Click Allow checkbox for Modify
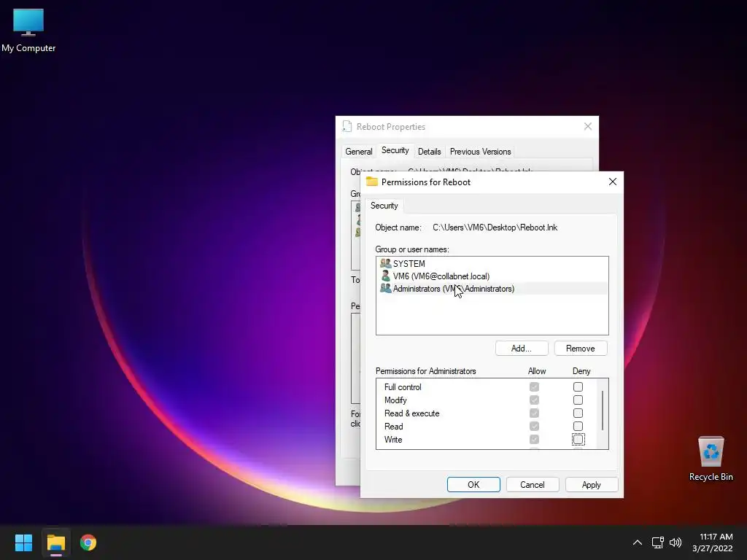Screen dimensions: 747x560 [534, 400]
